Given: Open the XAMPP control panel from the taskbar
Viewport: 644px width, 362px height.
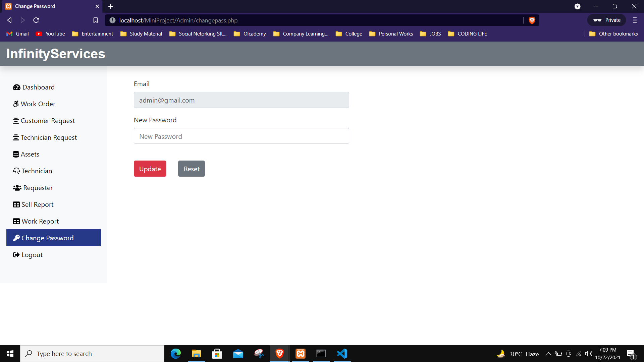Looking at the screenshot, I should click(x=301, y=353).
